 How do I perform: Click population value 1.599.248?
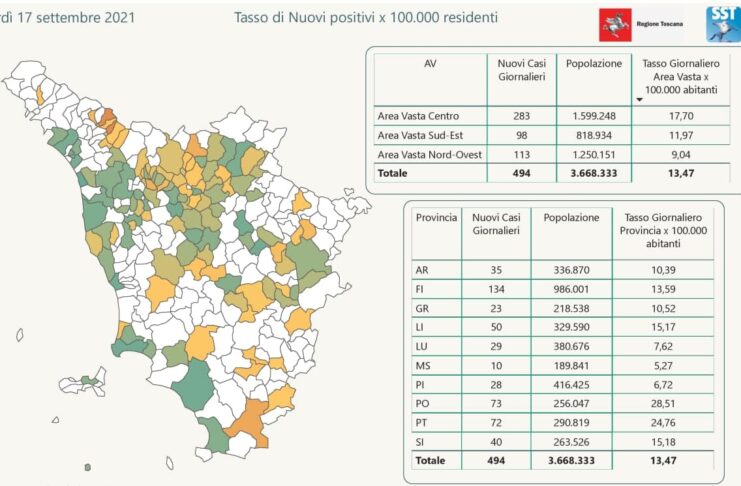pyautogui.click(x=594, y=116)
